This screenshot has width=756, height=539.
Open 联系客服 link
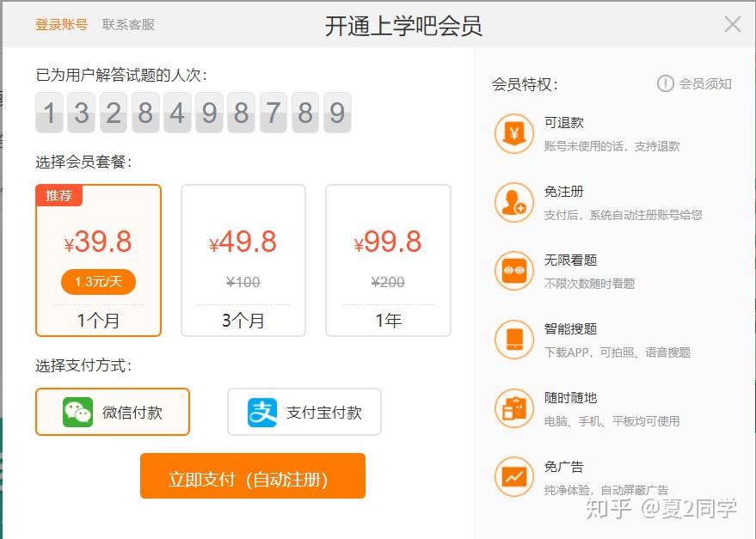128,25
